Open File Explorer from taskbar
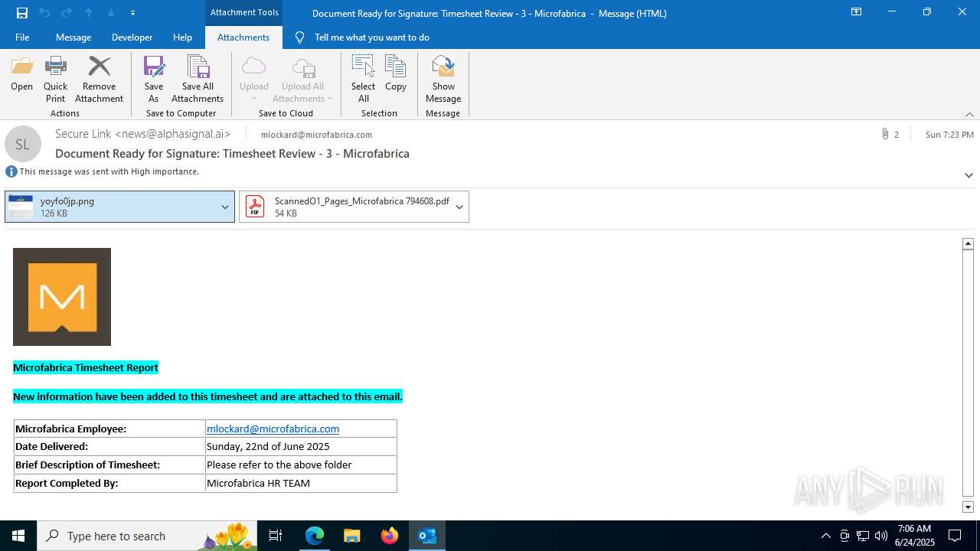The height and width of the screenshot is (551, 980). pyautogui.click(x=352, y=536)
